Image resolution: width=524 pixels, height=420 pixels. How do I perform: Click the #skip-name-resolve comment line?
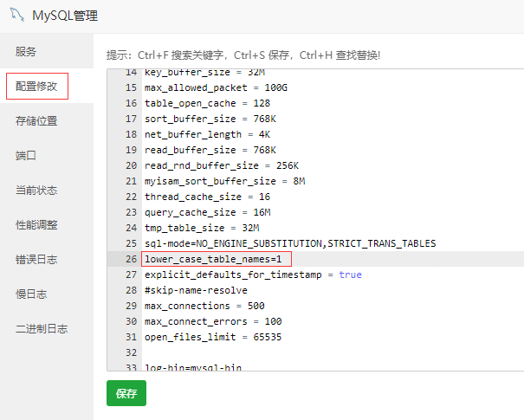coord(196,290)
